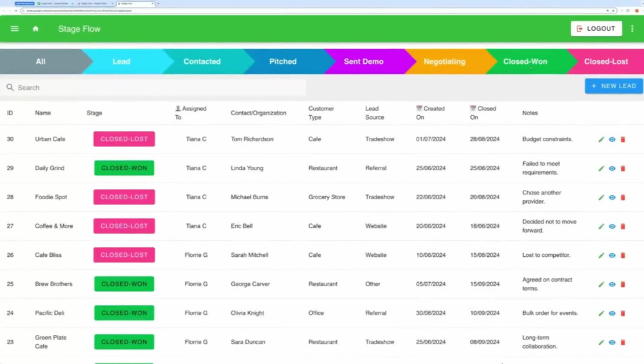Click the Stage column header
This screenshot has width=644, height=364.
pyautogui.click(x=94, y=113)
